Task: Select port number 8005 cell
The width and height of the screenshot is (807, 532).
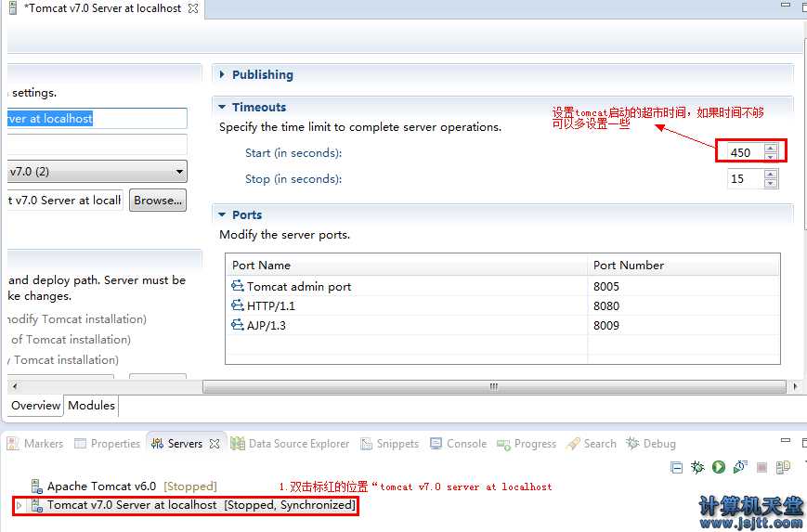Action: click(683, 286)
